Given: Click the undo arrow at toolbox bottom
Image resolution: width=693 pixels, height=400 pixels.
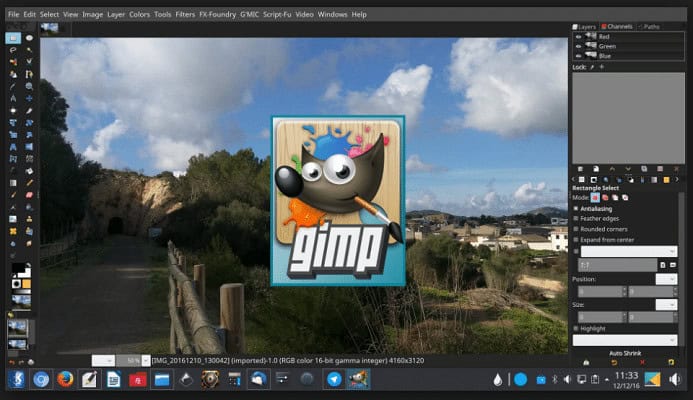Looking at the screenshot, I should (12, 362).
